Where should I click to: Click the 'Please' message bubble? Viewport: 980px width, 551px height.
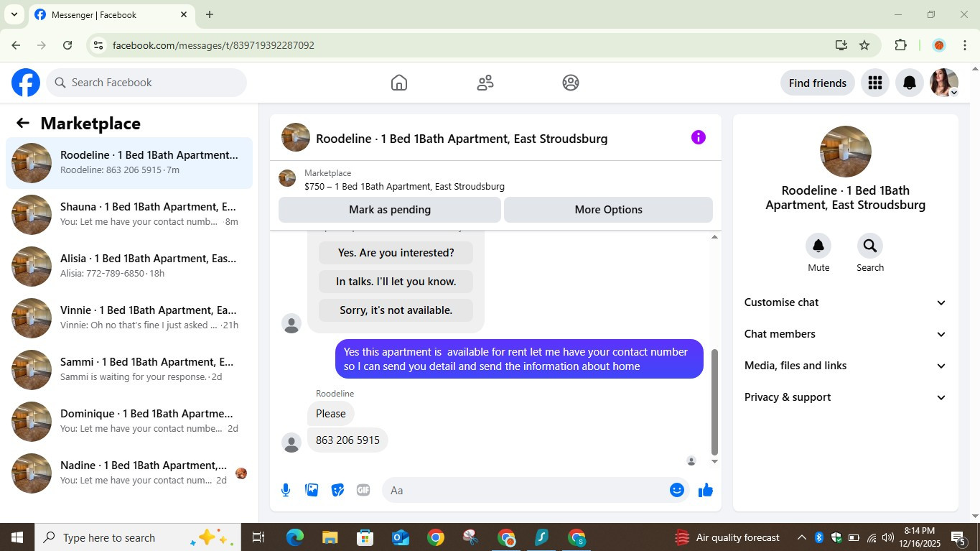tap(331, 413)
